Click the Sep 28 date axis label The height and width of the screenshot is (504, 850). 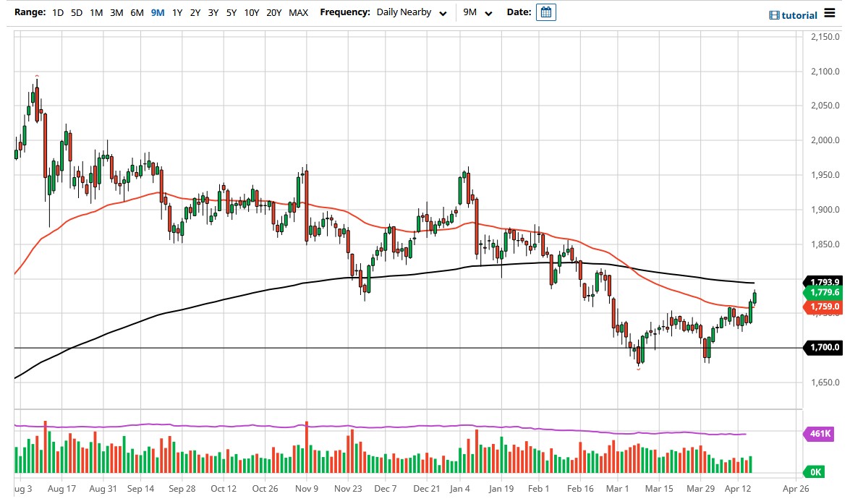point(182,489)
